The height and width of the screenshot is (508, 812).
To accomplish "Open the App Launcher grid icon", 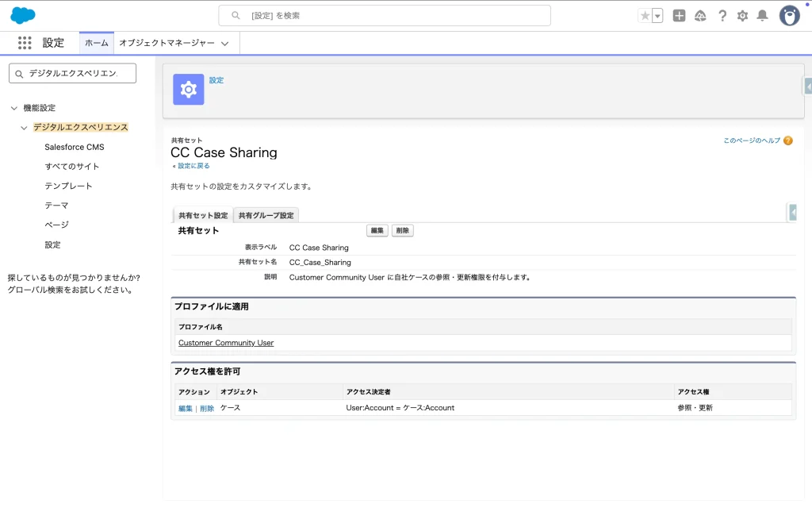I will pos(25,43).
